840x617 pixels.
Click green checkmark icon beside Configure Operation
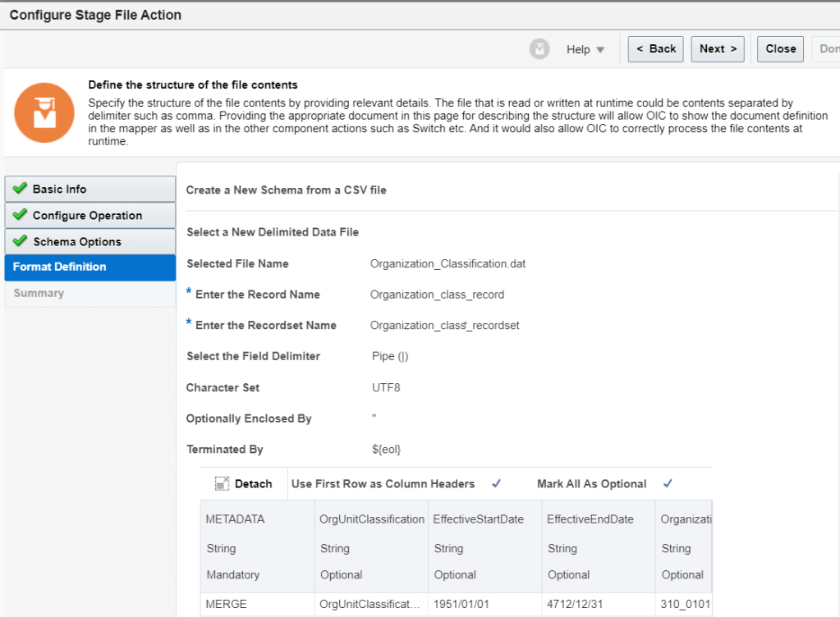coord(21,215)
